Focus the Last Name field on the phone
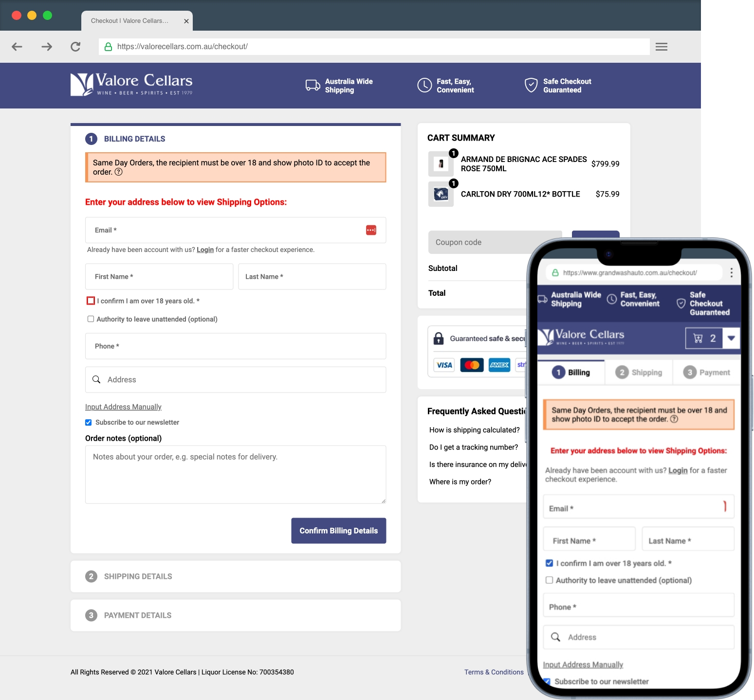 tap(688, 539)
